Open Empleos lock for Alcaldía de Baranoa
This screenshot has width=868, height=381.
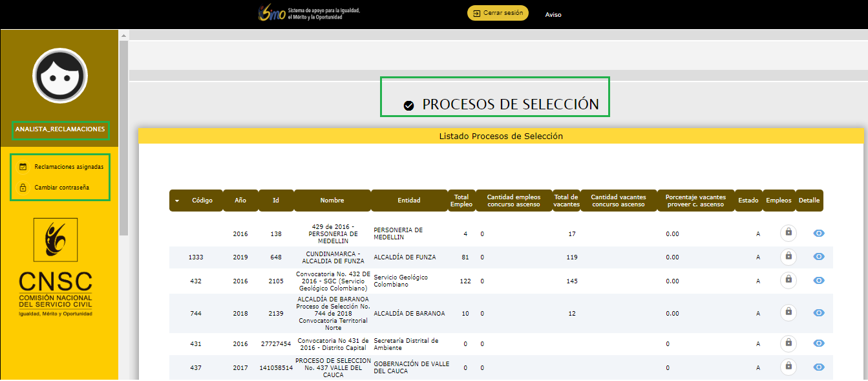tap(788, 312)
